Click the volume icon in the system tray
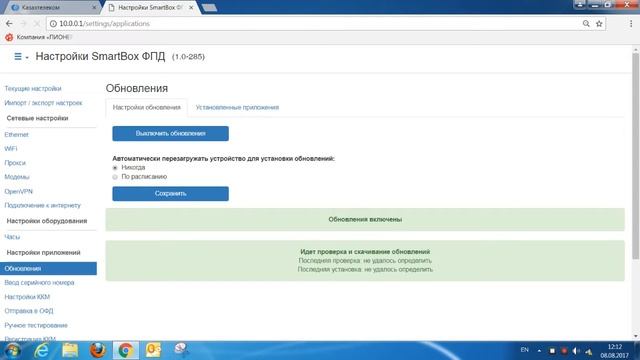Image resolution: width=640 pixels, height=360 pixels. point(576,351)
